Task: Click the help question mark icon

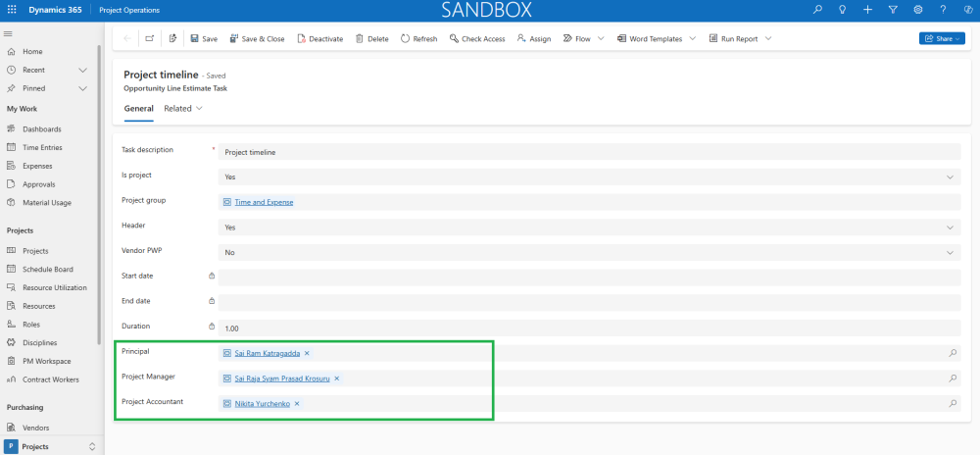Action: (x=943, y=10)
